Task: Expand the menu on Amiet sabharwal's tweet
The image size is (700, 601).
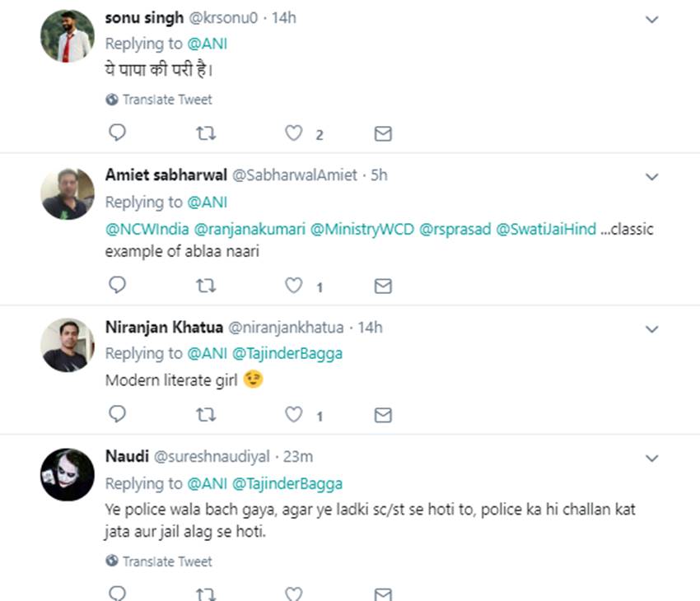Action: click(x=651, y=177)
